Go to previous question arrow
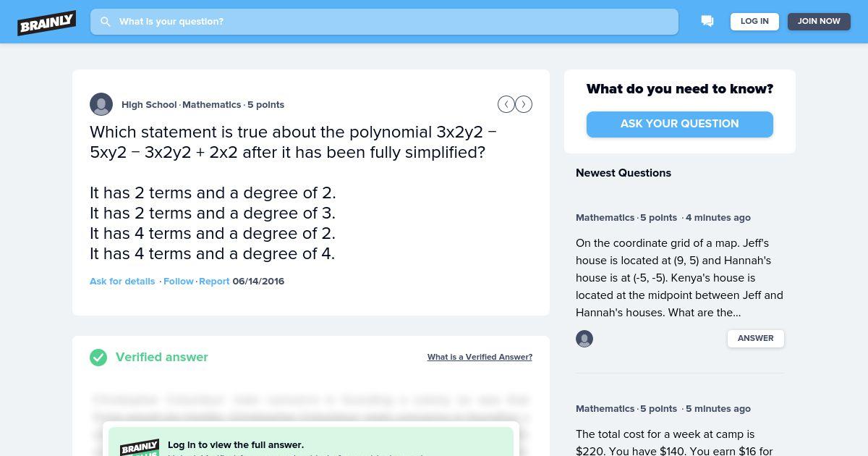868x456 pixels. pos(506,104)
